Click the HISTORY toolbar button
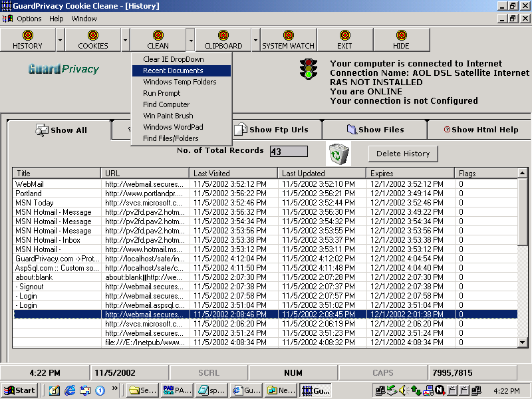This screenshot has height=399, width=532. tap(28, 40)
